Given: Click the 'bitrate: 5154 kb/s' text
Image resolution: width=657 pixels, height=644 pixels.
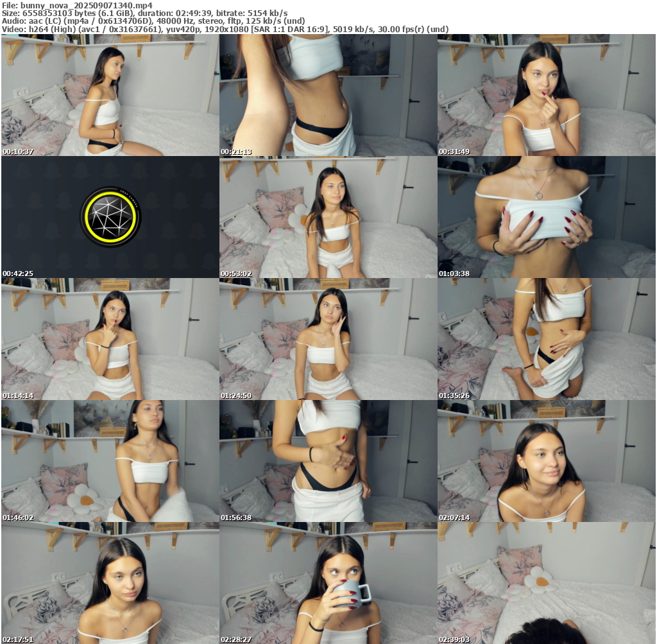Looking at the screenshot, I should (252, 13).
